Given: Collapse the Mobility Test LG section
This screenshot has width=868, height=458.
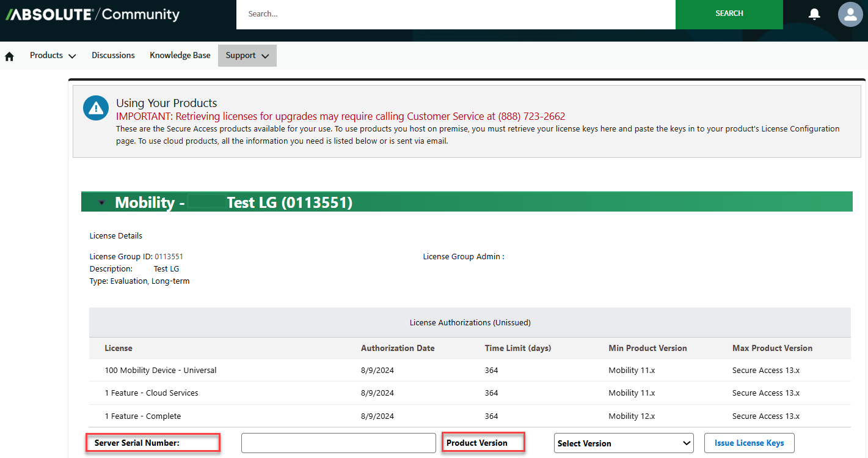Looking at the screenshot, I should (x=101, y=202).
